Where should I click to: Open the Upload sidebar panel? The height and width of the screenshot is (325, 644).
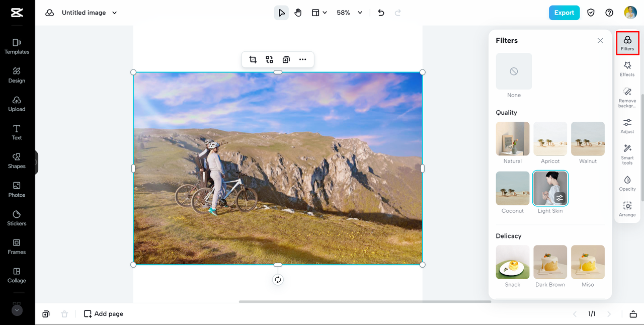[17, 104]
